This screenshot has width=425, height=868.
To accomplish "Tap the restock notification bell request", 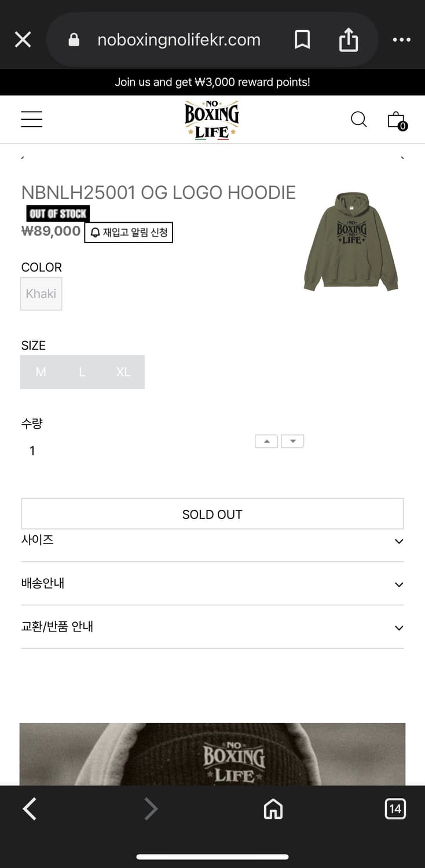I will (129, 231).
